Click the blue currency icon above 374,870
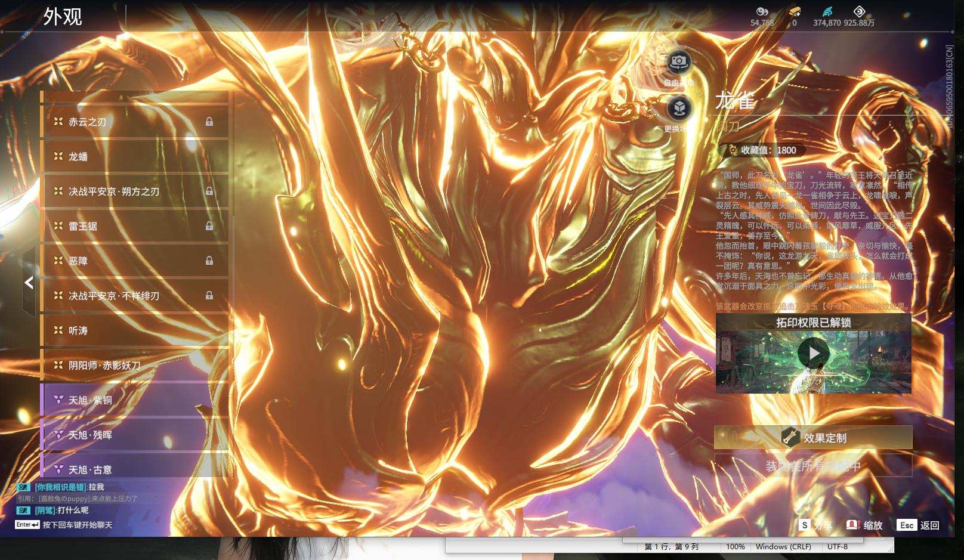Viewport: 964px width, 560px height. click(827, 11)
